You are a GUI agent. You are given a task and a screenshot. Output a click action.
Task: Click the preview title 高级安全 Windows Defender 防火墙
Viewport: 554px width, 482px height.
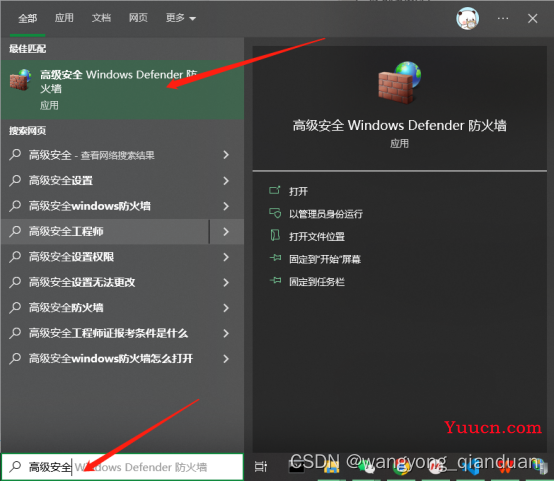click(x=400, y=125)
